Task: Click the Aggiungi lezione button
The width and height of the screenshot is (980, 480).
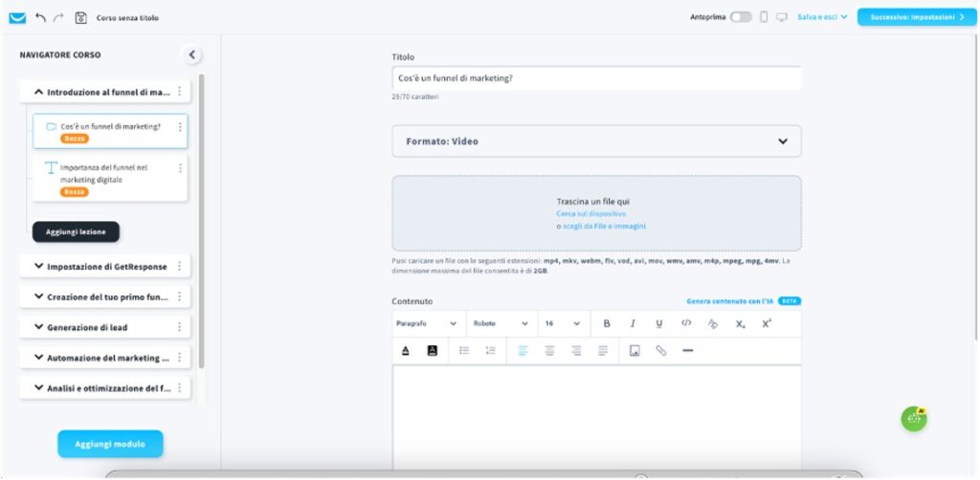Action: pos(76,231)
